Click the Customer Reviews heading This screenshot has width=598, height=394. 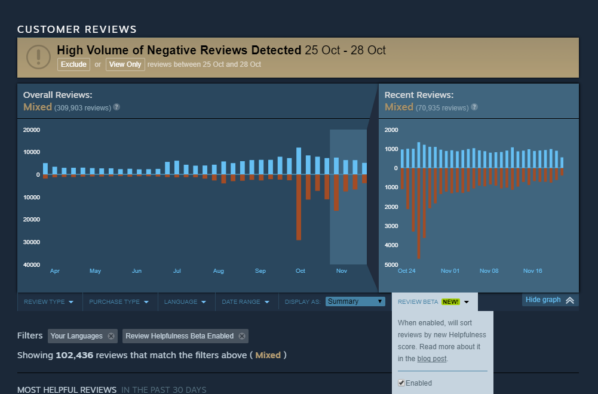point(77,29)
